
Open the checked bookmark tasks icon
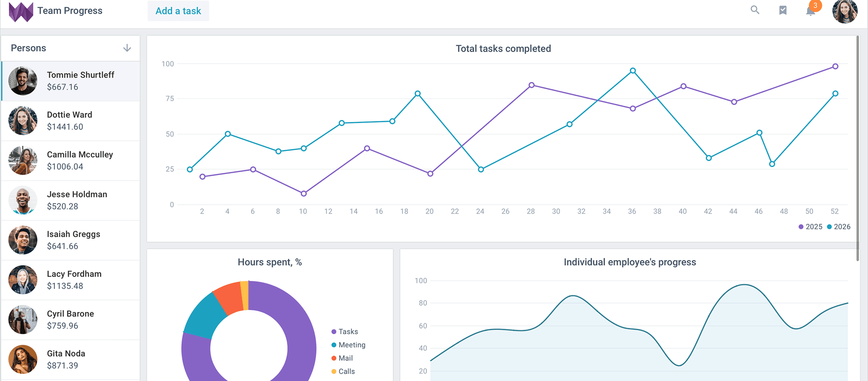pyautogui.click(x=783, y=10)
